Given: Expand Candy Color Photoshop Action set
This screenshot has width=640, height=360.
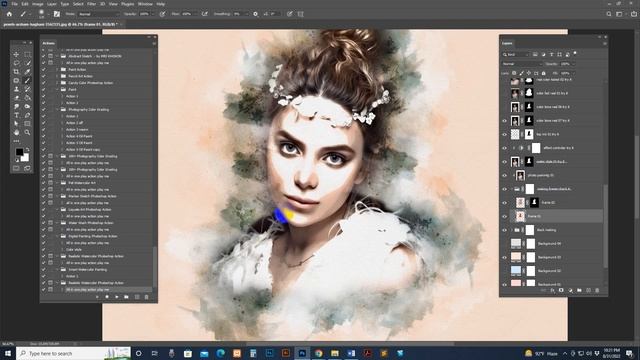Looking at the screenshot, I should [x=58, y=82].
